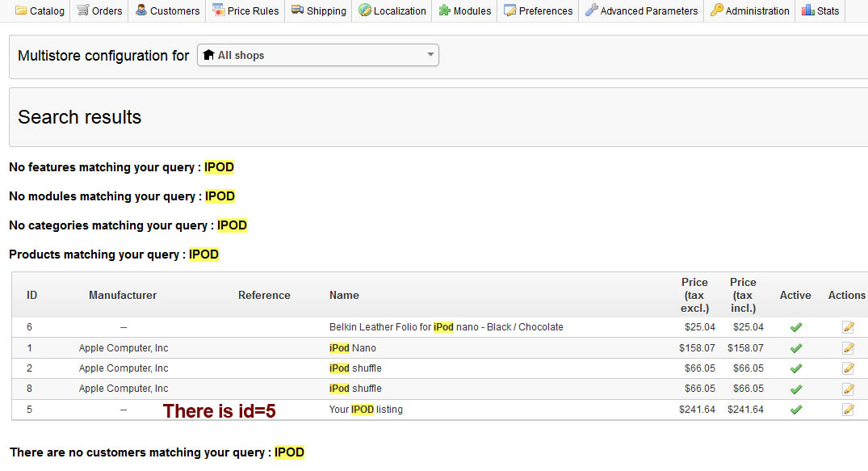The image size is (868, 471).
Task: Edit the iPod Nano product
Action: pos(848,348)
